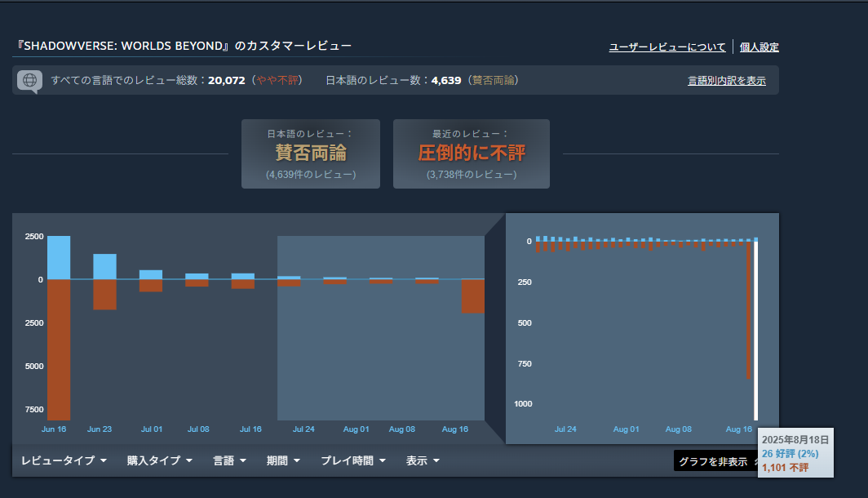Screen dimensions: 868x498
Task: Open 個人設定 preferences link
Action: pyautogui.click(x=759, y=47)
